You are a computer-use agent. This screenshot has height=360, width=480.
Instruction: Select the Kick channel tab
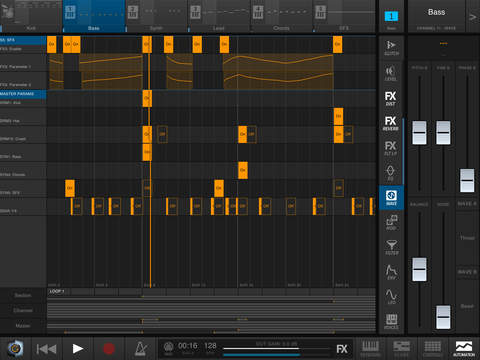coord(31,16)
